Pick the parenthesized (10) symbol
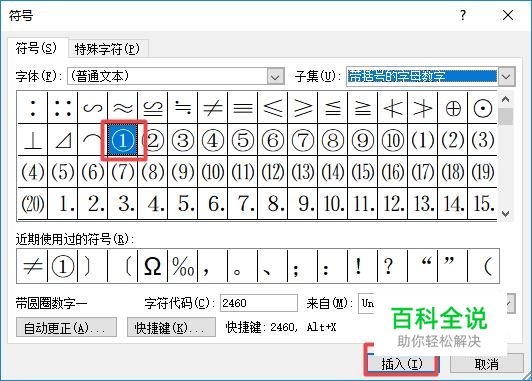 point(212,172)
